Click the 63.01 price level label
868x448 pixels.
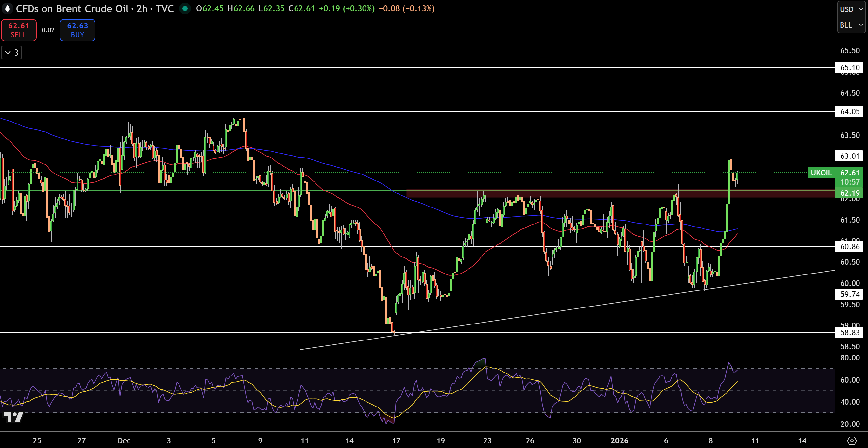849,156
